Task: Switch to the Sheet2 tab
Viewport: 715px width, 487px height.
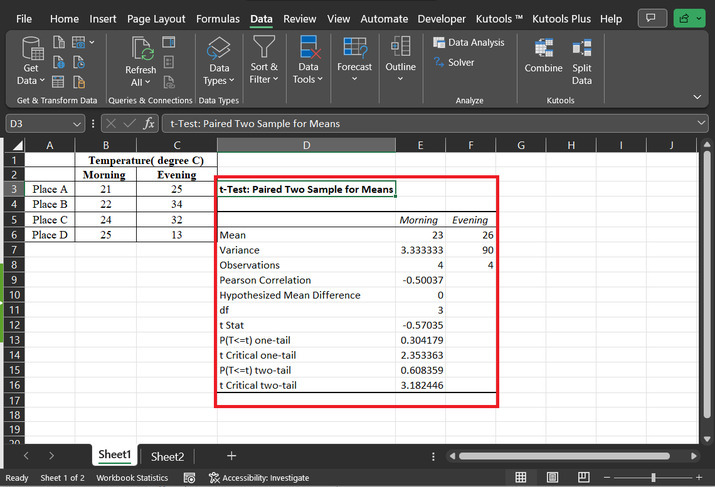Action: [x=167, y=456]
